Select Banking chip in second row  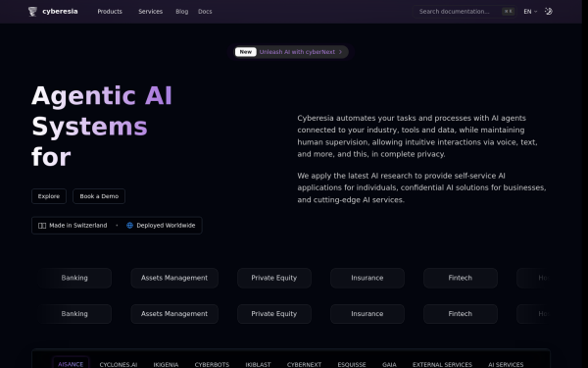pyautogui.click(x=74, y=314)
